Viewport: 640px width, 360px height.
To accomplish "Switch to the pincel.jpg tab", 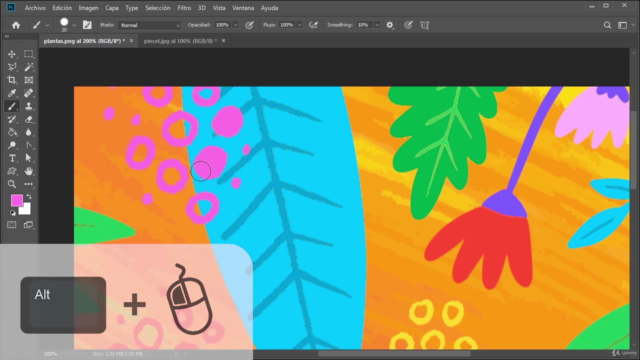I will coord(180,41).
